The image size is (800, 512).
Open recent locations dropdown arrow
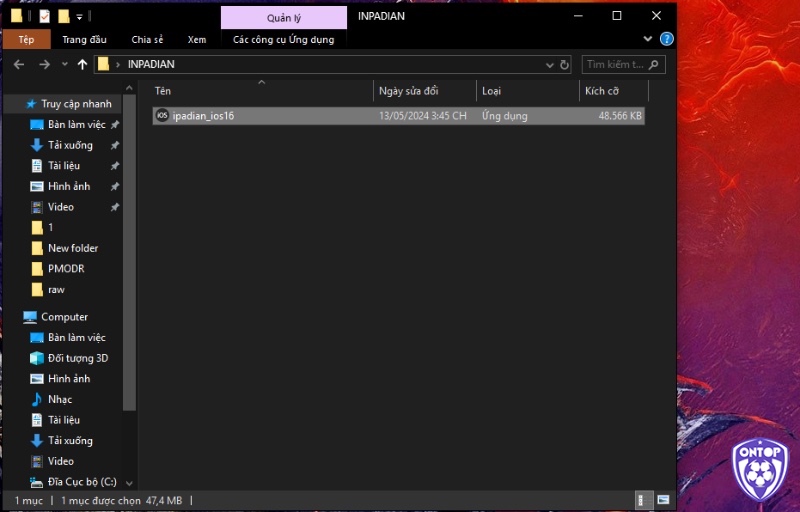tap(64, 64)
